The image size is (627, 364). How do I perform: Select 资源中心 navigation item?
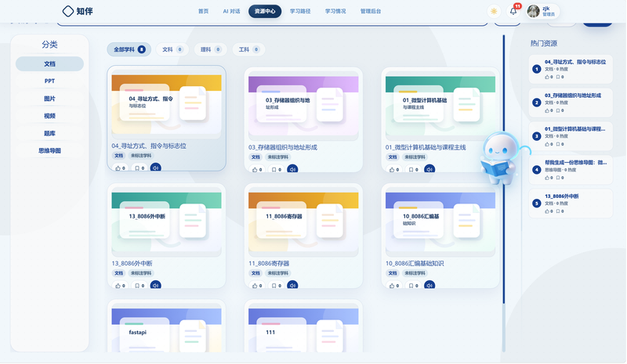tap(265, 11)
